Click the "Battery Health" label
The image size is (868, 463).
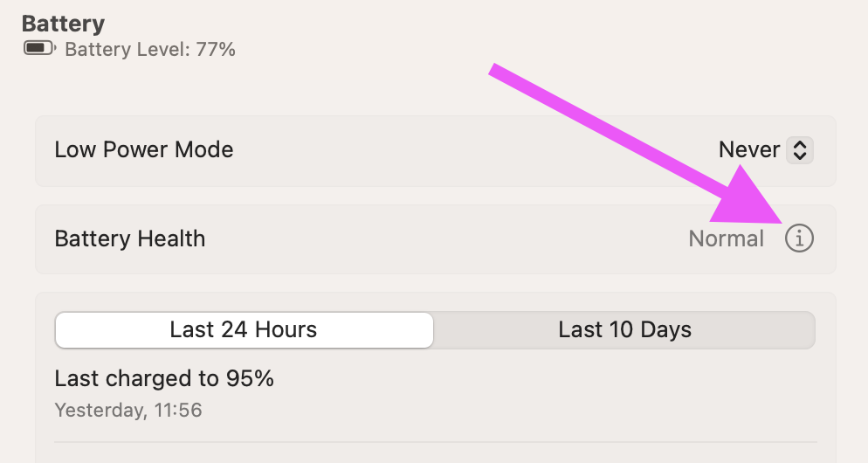pos(129,238)
